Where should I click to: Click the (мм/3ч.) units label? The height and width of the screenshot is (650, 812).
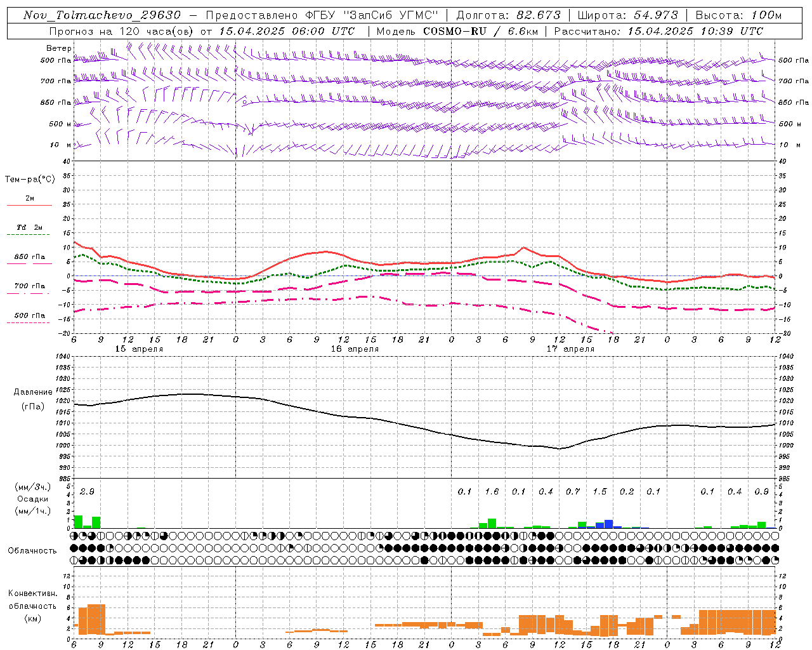tap(32, 487)
